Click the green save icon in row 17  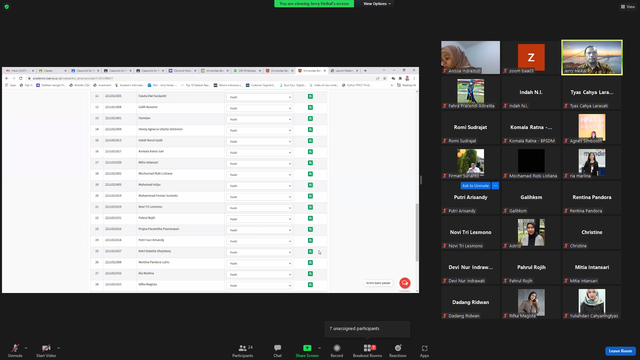pos(310,163)
